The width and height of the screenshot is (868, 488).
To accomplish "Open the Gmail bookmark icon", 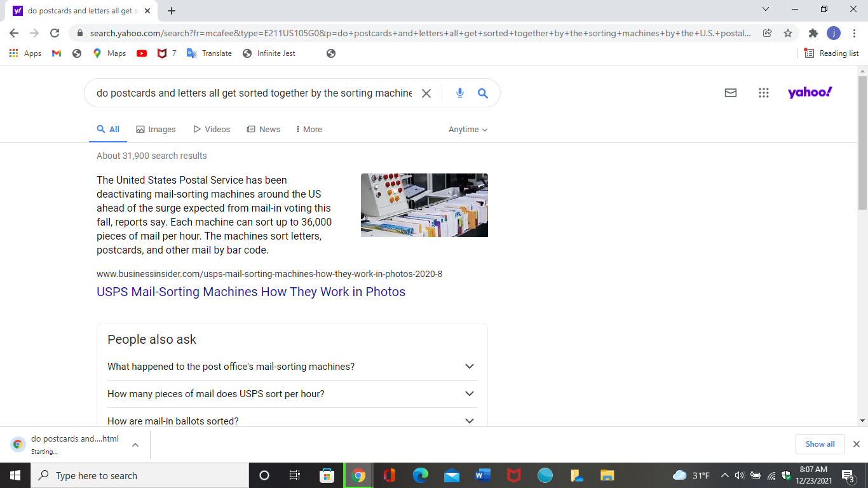I will (x=57, y=53).
